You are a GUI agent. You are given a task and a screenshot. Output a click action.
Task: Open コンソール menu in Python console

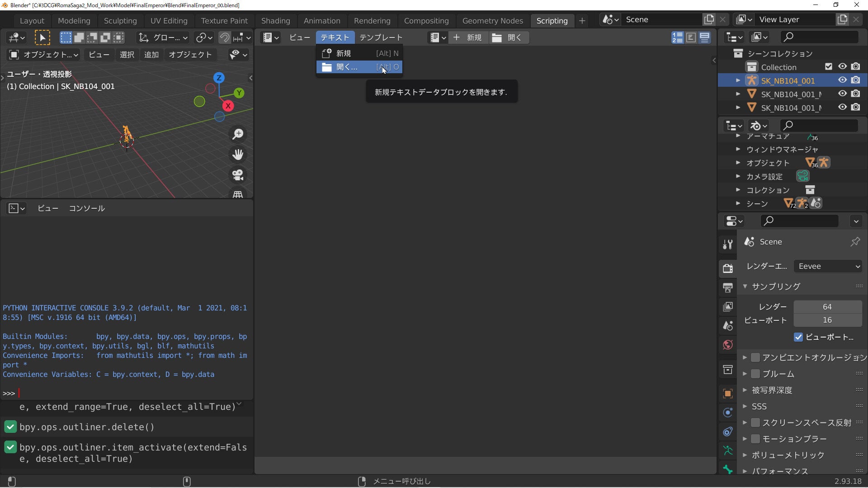pos(87,208)
